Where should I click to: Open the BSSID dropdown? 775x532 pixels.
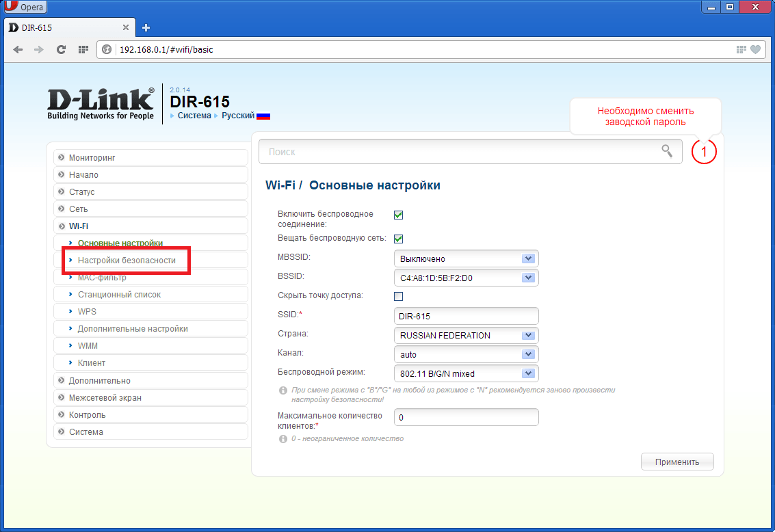pyautogui.click(x=466, y=278)
